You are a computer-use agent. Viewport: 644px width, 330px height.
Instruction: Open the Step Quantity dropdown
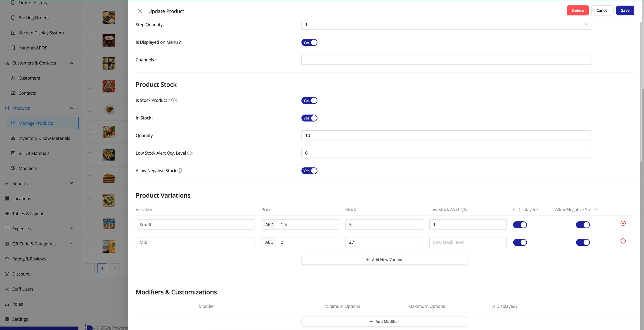[x=446, y=25]
